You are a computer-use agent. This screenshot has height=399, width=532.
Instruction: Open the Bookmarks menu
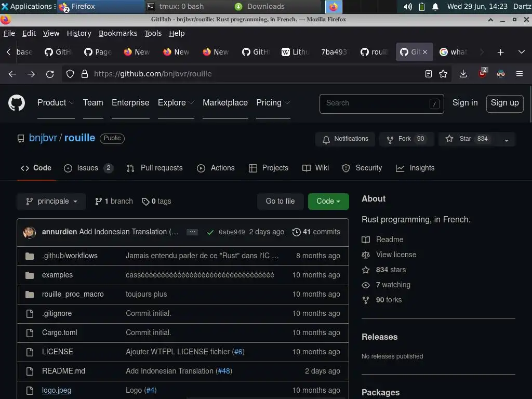point(118,33)
